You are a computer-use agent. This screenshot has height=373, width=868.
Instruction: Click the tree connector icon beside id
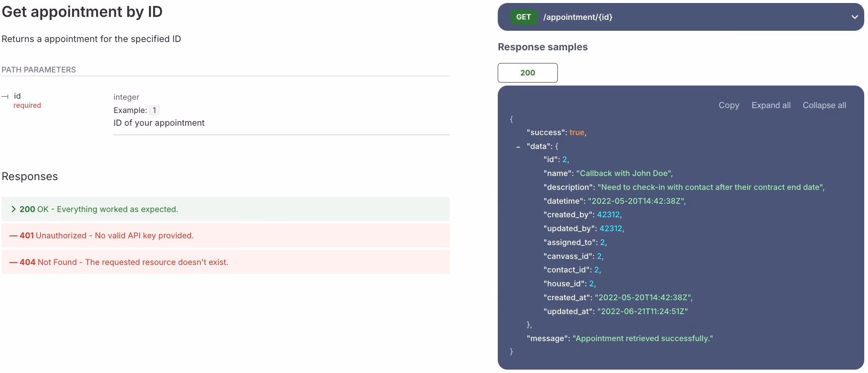click(5, 97)
